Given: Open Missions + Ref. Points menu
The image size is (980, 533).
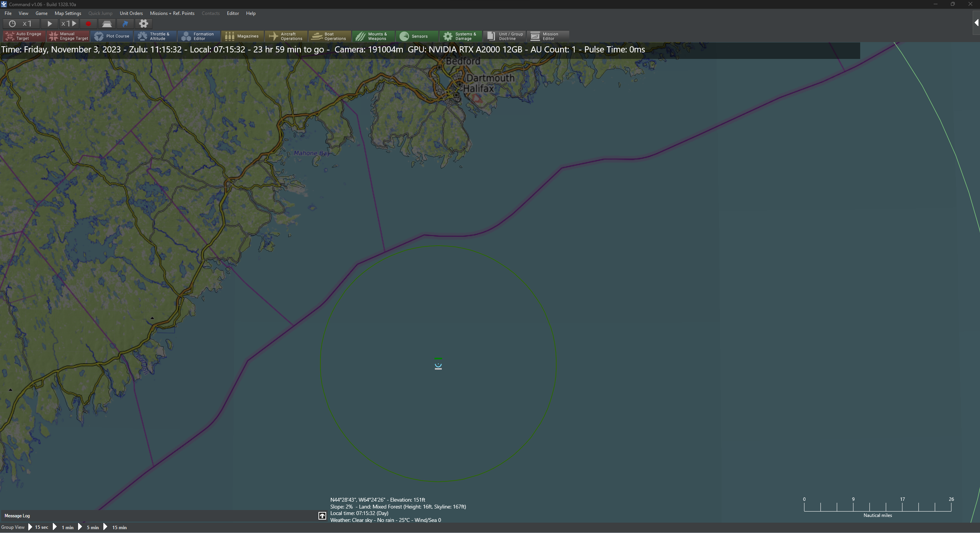Looking at the screenshot, I should click(172, 13).
